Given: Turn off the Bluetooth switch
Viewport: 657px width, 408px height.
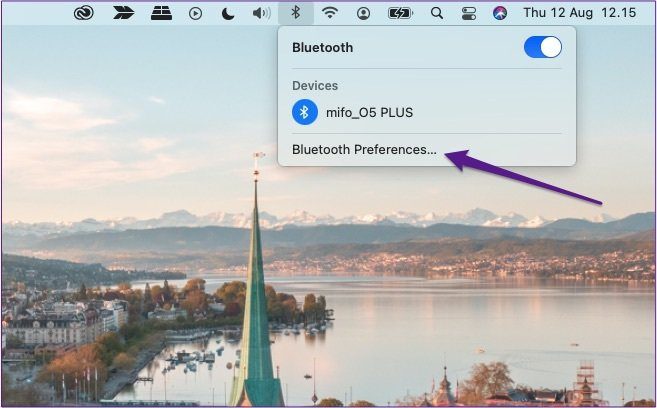Looking at the screenshot, I should [543, 47].
